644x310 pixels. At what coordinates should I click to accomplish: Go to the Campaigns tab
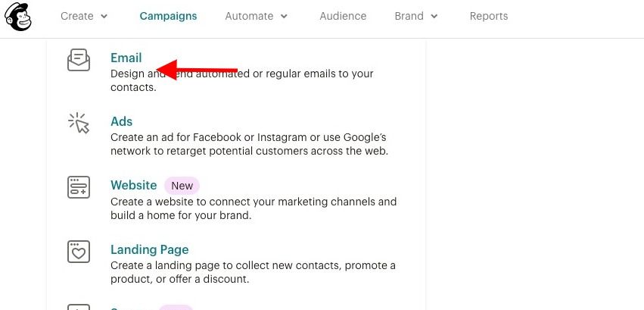169,16
